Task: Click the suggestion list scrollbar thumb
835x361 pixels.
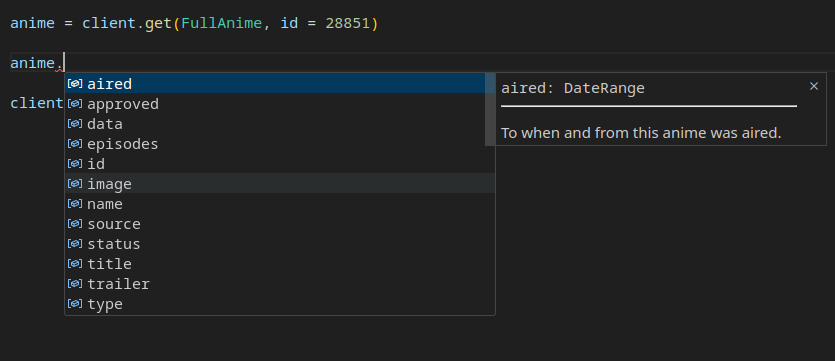Action: pos(490,109)
